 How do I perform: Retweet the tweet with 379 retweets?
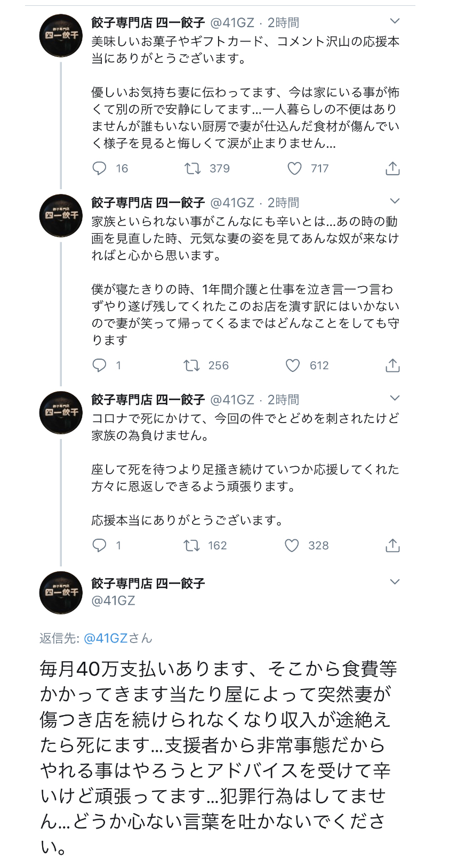(x=192, y=169)
